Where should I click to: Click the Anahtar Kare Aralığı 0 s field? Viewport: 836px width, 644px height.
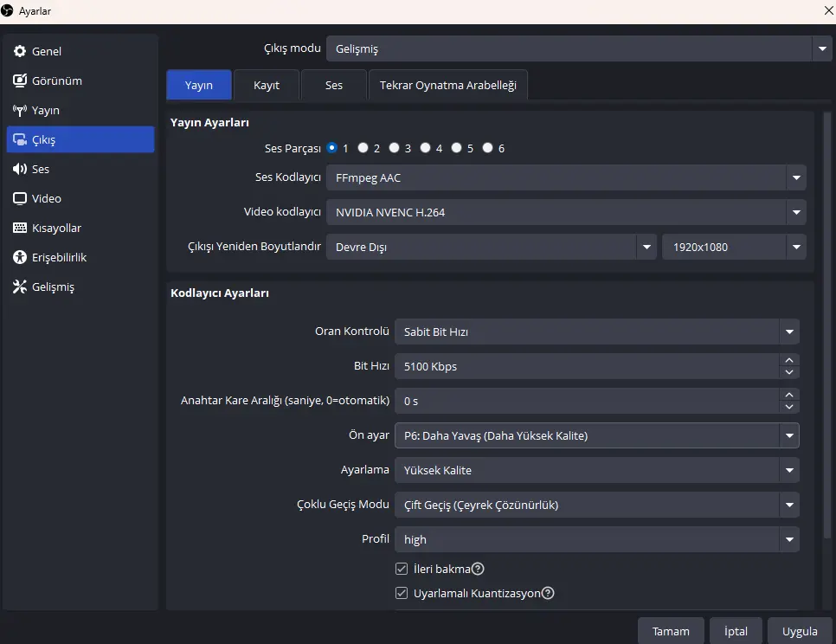click(x=587, y=401)
